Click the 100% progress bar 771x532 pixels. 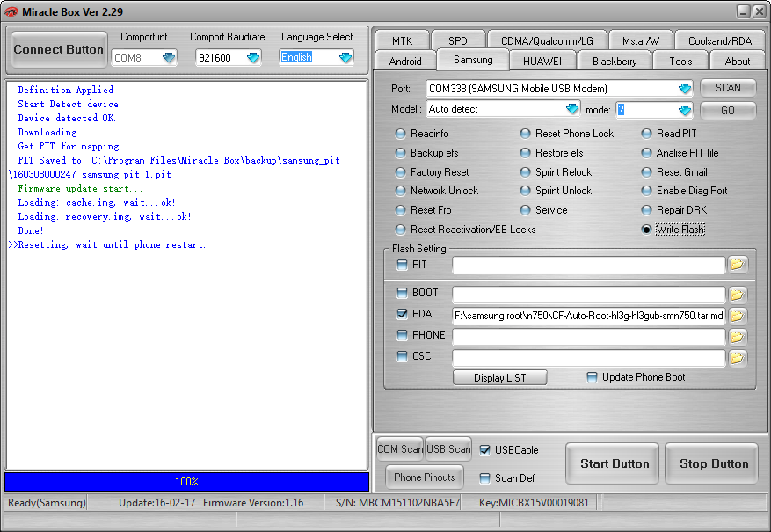point(187,482)
